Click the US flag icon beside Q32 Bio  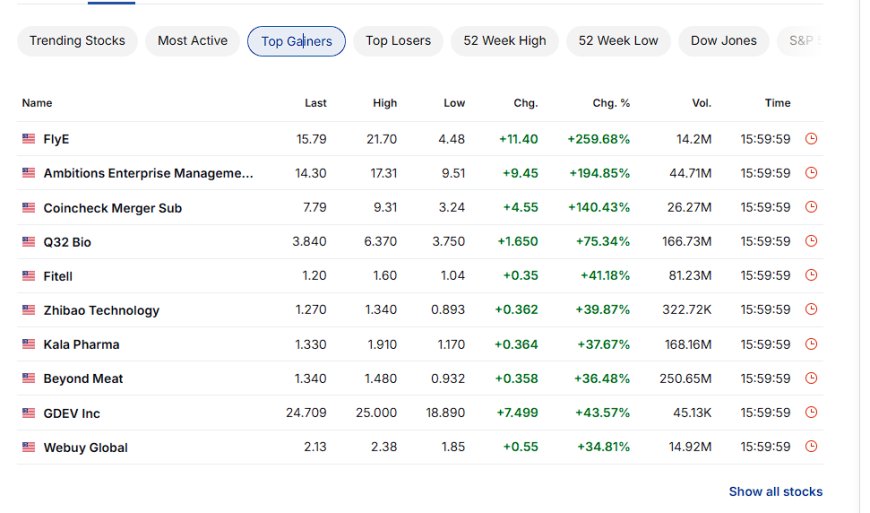tap(28, 242)
